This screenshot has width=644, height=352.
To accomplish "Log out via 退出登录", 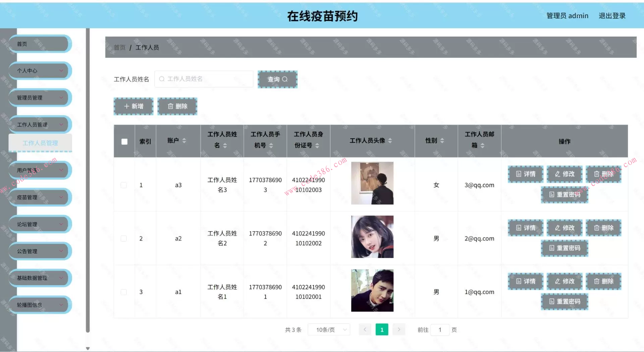I will pos(612,16).
